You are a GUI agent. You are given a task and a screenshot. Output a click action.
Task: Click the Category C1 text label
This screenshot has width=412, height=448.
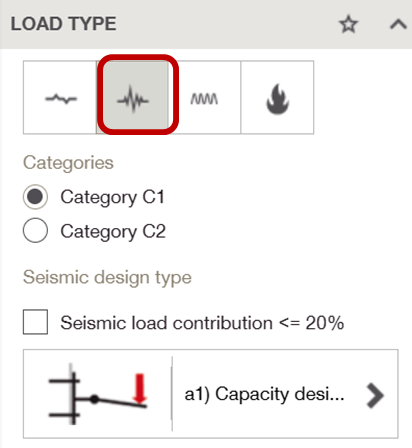coord(112,197)
